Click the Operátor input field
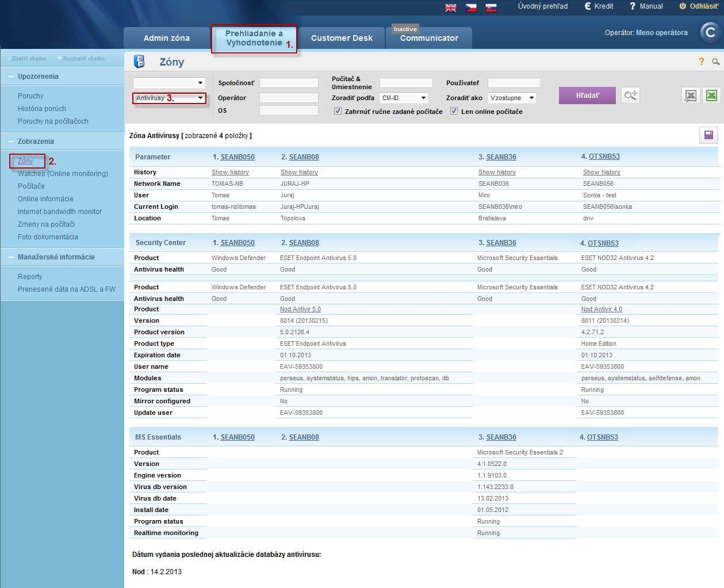The image size is (724, 588). (x=289, y=98)
